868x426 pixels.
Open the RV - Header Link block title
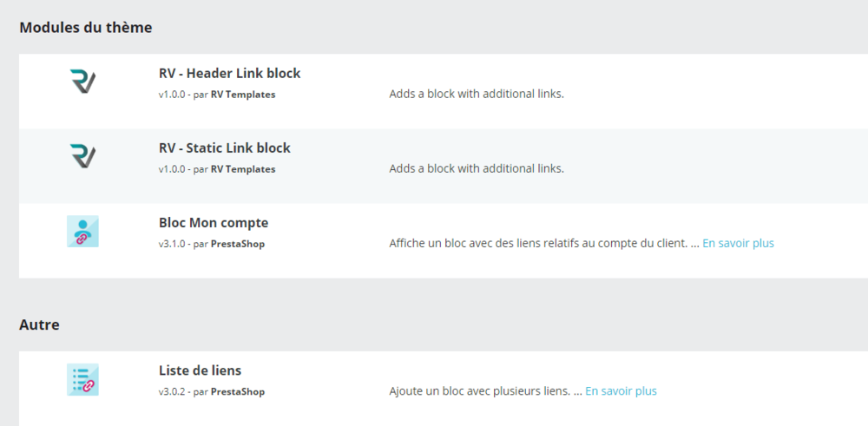(229, 74)
